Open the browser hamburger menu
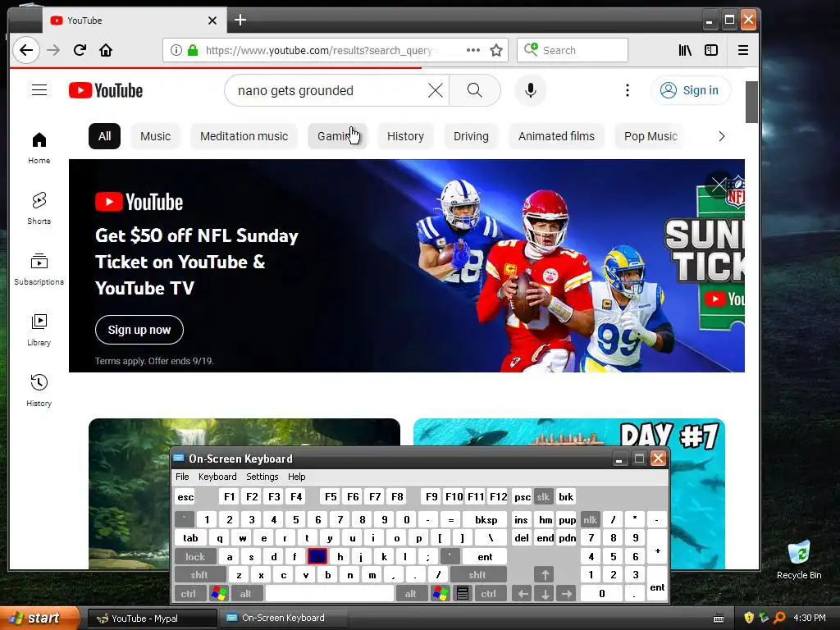Screen dimensions: 840x630 (x=743, y=50)
